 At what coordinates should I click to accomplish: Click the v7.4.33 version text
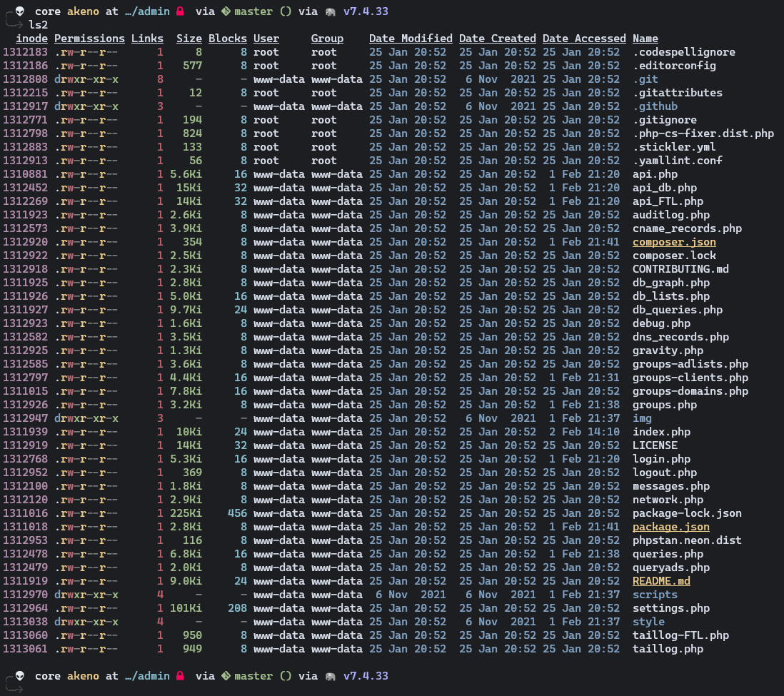pyautogui.click(x=366, y=11)
